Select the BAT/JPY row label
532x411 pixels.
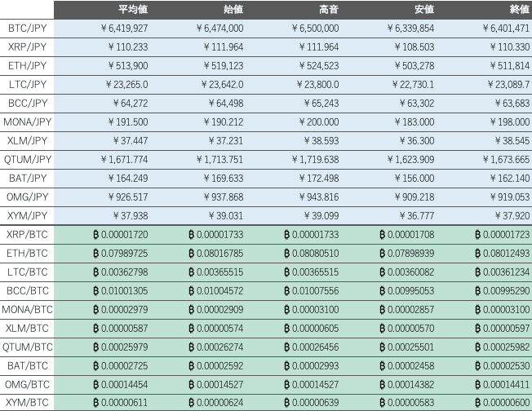[x=27, y=178]
